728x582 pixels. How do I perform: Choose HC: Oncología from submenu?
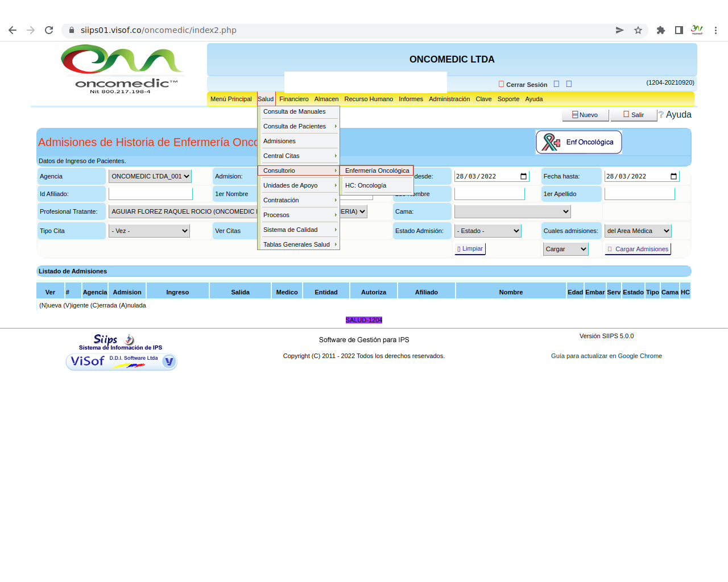366,185
